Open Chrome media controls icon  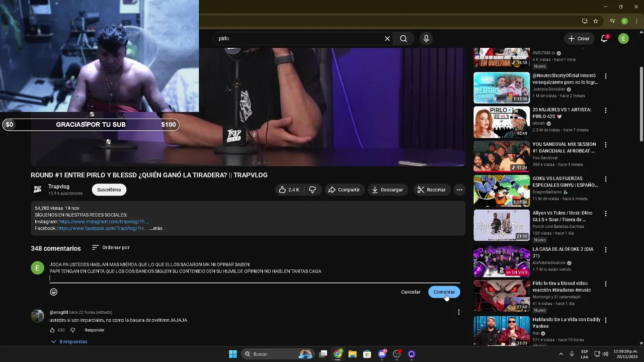(612, 21)
